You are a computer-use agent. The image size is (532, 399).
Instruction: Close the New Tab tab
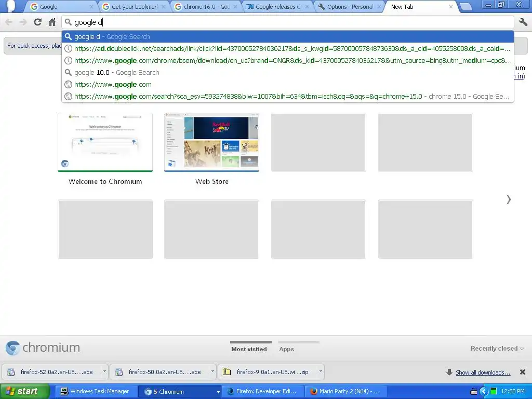450,7
